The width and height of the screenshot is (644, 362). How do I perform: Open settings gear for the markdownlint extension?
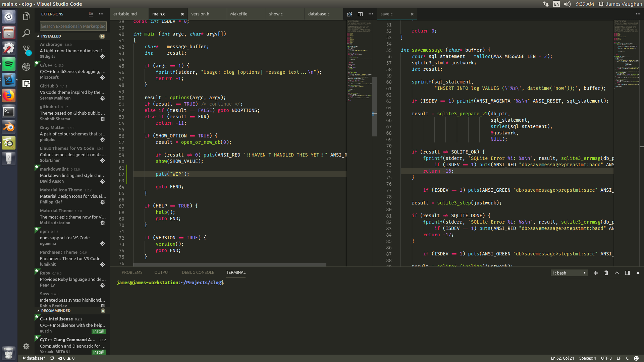coord(103,181)
